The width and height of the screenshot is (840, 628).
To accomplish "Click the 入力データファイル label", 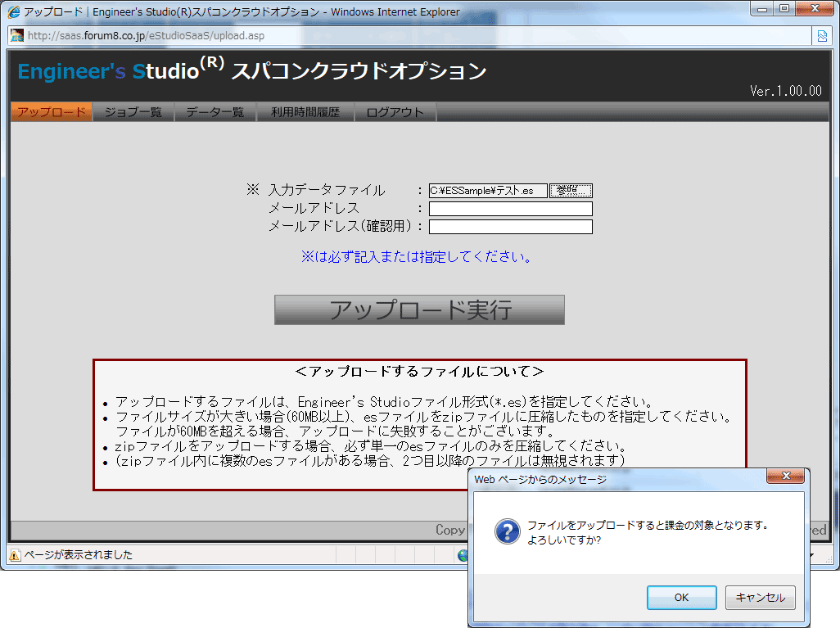I will point(326,190).
